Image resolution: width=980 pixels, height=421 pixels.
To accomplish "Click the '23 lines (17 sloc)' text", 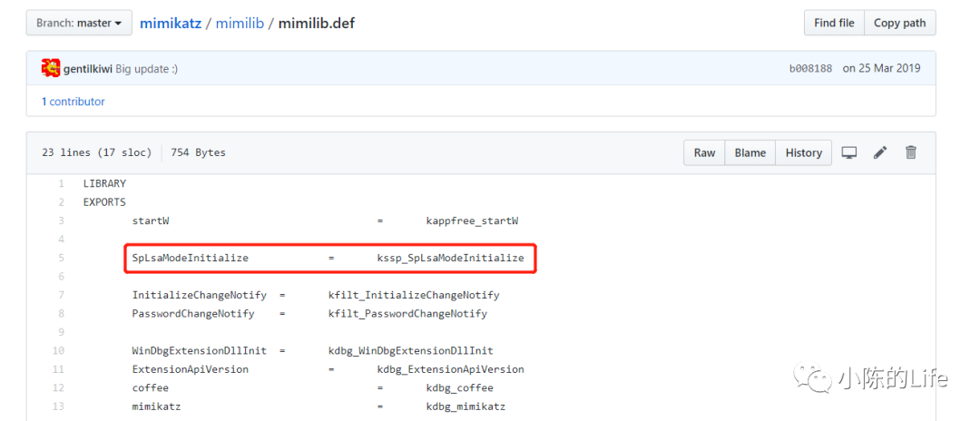I will (97, 152).
